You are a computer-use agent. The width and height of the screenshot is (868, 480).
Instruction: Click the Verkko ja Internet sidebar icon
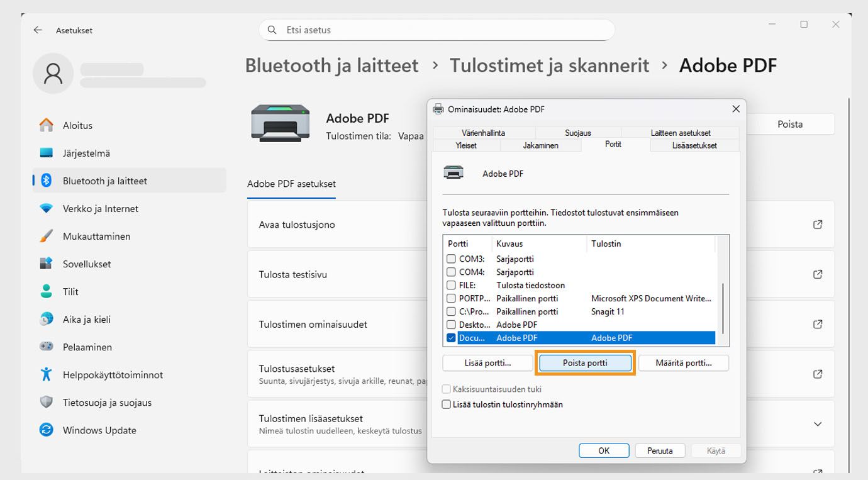(46, 208)
